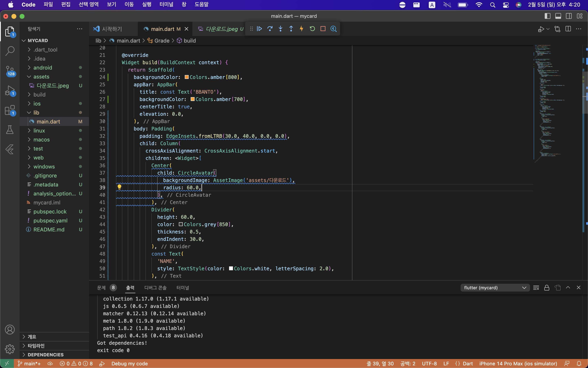Open the 터미널 menu in menu bar
Viewport: 588px width, 368px height.
[x=166, y=4]
